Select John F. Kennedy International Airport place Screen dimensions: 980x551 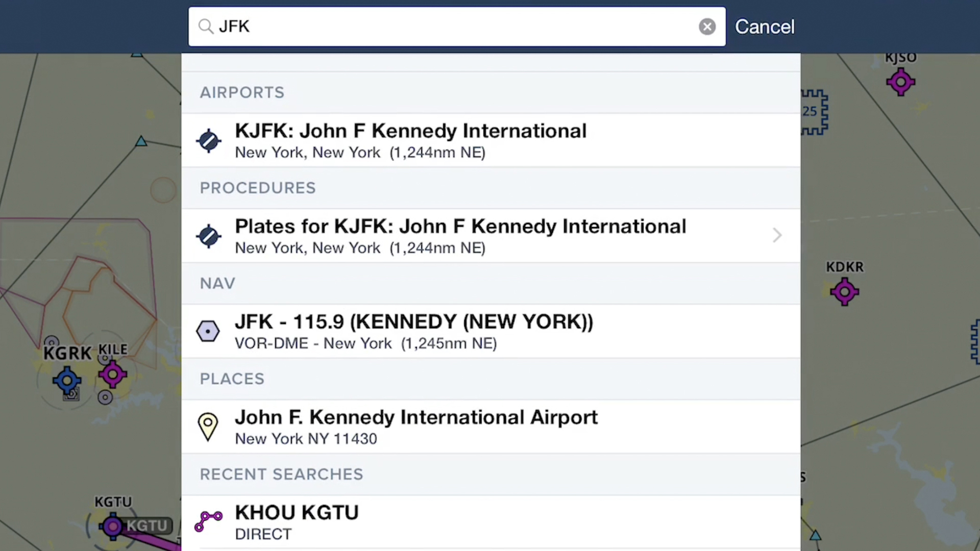coord(491,427)
